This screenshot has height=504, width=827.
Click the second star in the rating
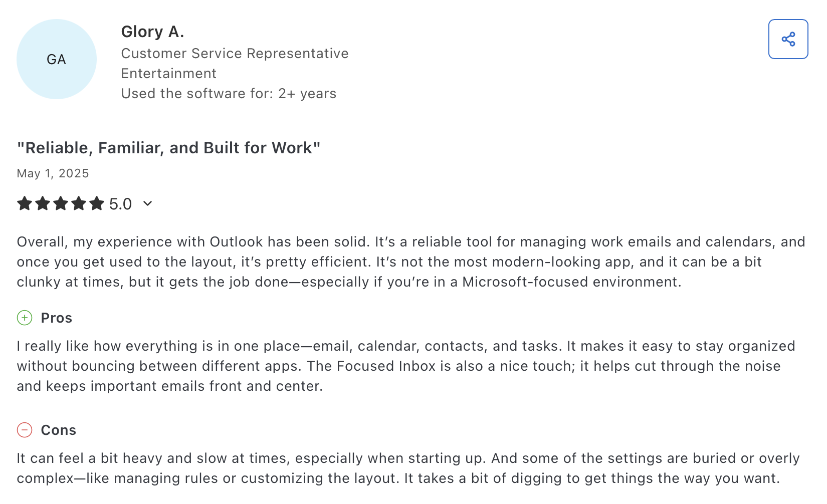[x=43, y=204]
